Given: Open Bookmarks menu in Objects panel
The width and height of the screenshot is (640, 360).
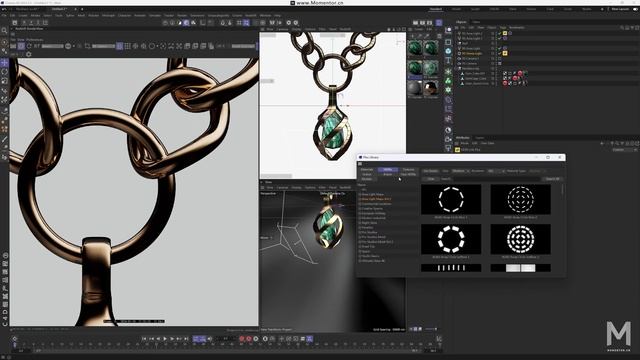Looking at the screenshot, I should coord(517,28).
